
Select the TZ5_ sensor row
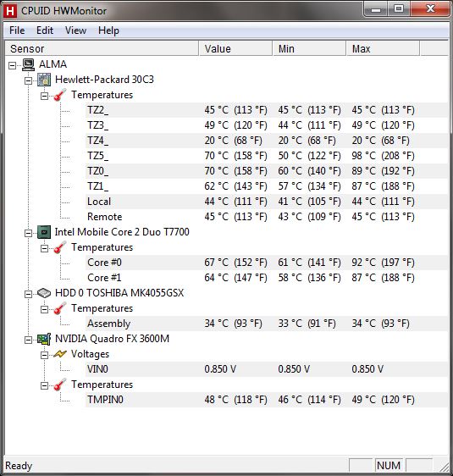[267, 156]
